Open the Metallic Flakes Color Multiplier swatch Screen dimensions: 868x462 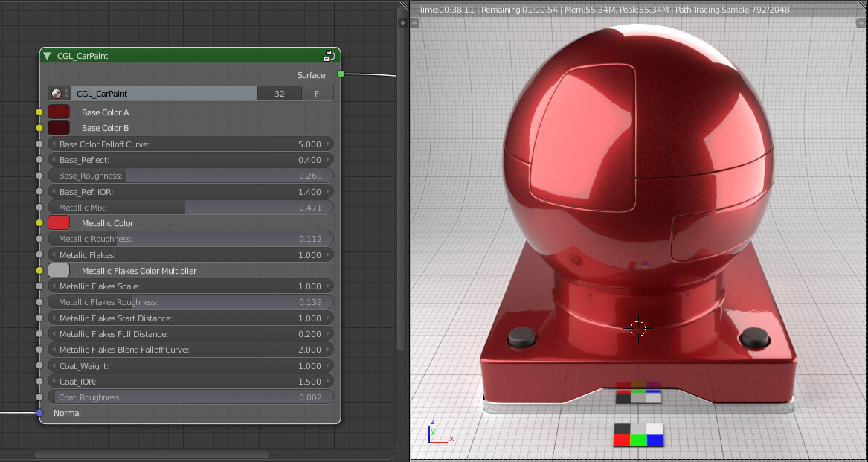pos(59,270)
